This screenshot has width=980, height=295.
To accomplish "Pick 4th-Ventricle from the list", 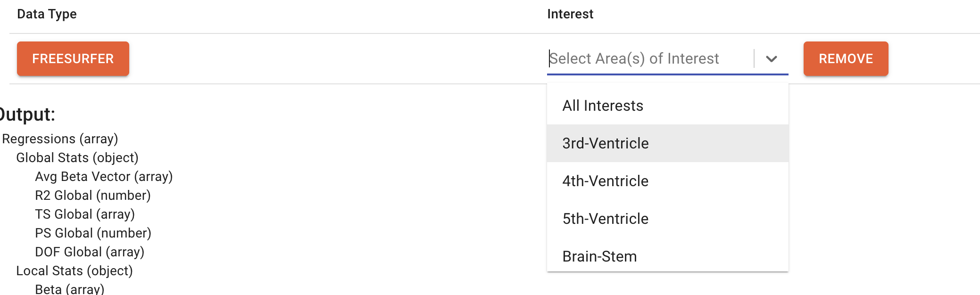I will (606, 181).
